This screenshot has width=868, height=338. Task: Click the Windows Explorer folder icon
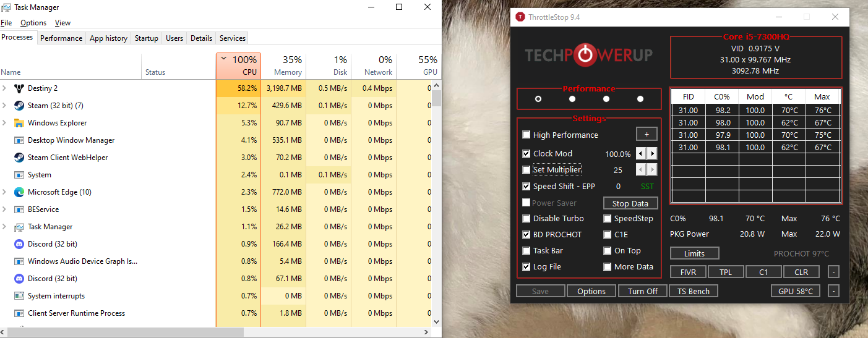19,123
